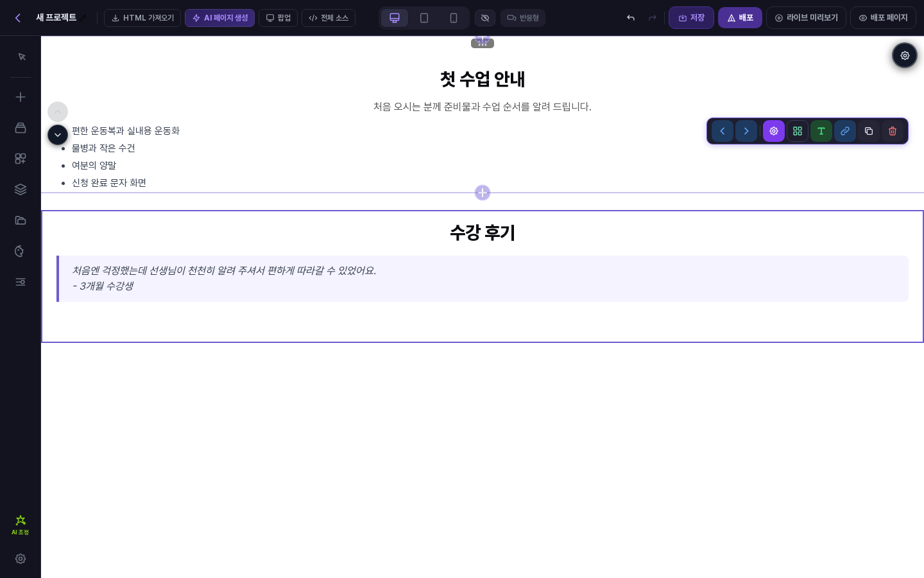Open the floating gear settings button
924x578 pixels.
905,56
